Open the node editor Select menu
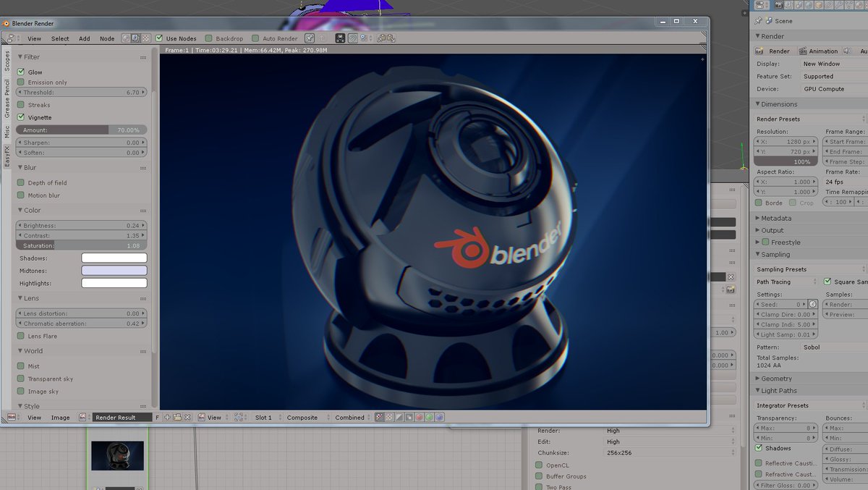Image resolution: width=868 pixels, height=490 pixels. pyautogui.click(x=60, y=38)
